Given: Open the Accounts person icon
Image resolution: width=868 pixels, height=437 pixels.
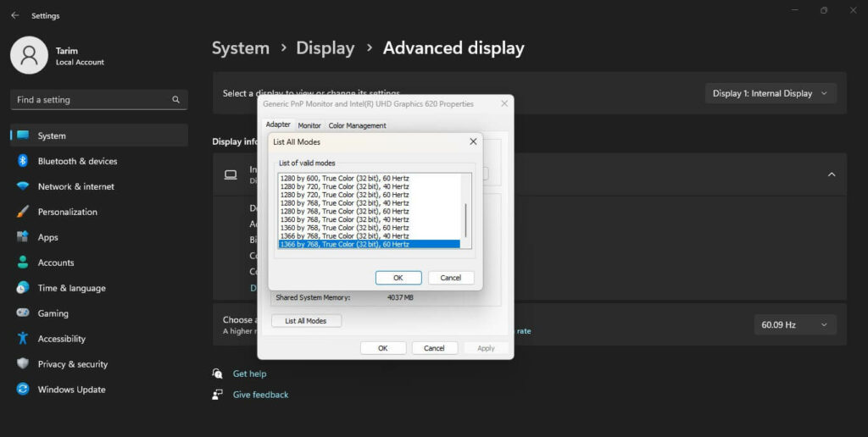Looking at the screenshot, I should [x=23, y=263].
